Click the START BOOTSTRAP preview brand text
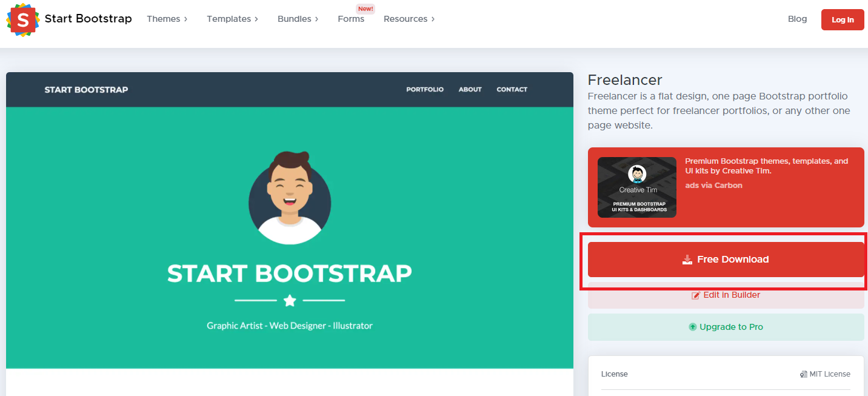The image size is (868, 396). tap(86, 90)
